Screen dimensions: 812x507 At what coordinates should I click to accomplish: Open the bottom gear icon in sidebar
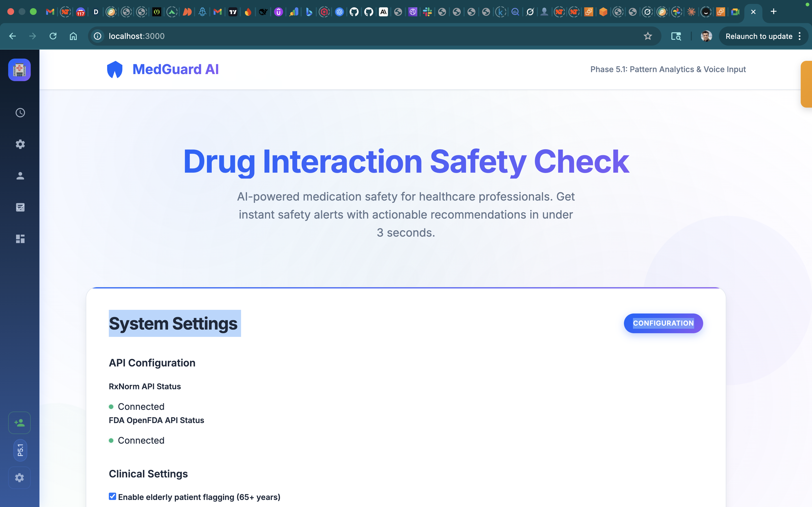[19, 477]
